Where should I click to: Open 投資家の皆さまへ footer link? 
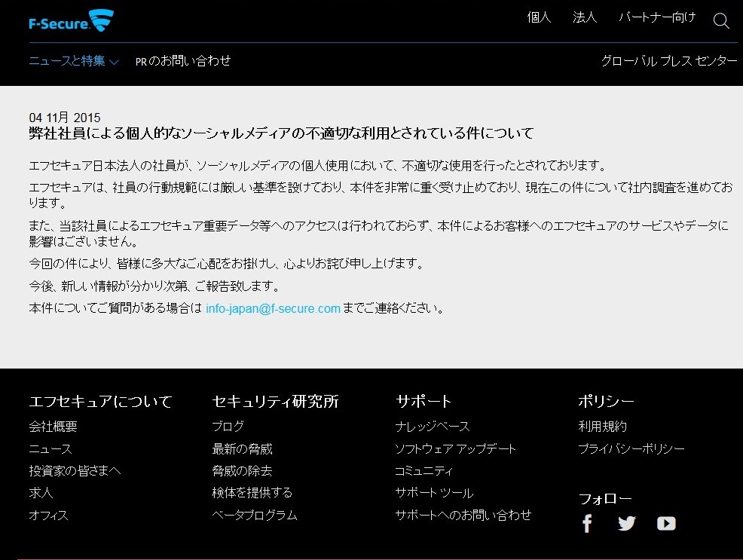point(75,470)
